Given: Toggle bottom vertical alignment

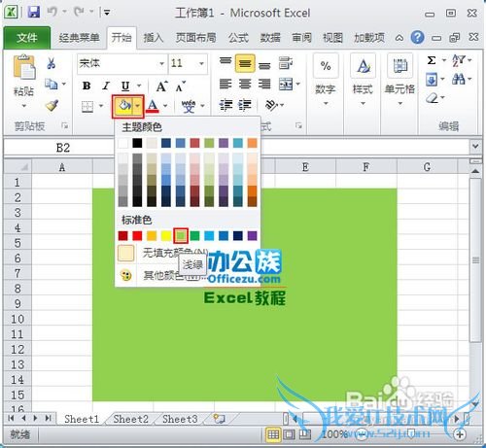Looking at the screenshot, I should (264, 65).
